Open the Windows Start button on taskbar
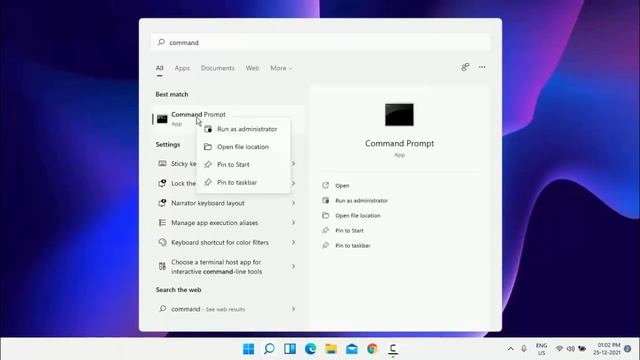 [x=249, y=349]
